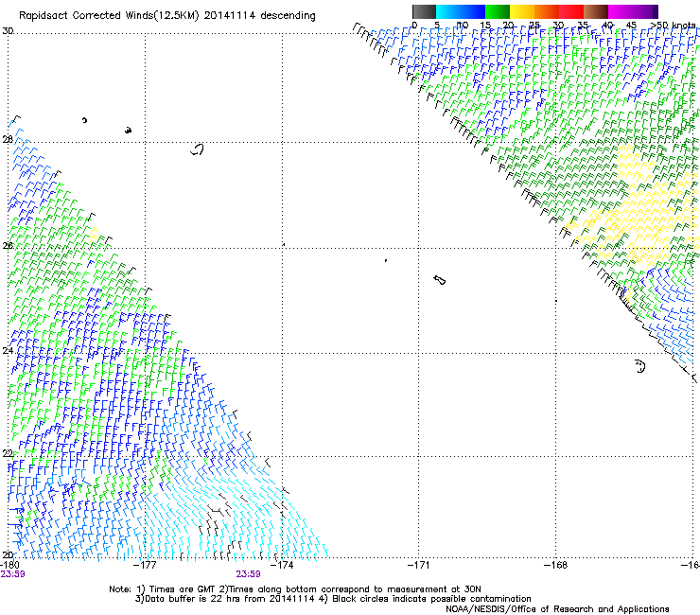The width and height of the screenshot is (700, 615).
Task: Click the 'Data buffer is 22 hrs' note
Action: coord(333,599)
